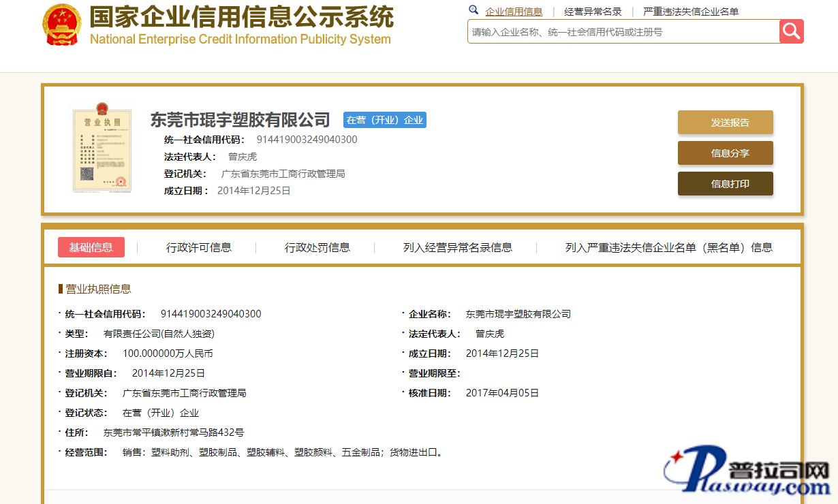
Task: Switch to the 基础信息 tab
Action: click(91, 247)
